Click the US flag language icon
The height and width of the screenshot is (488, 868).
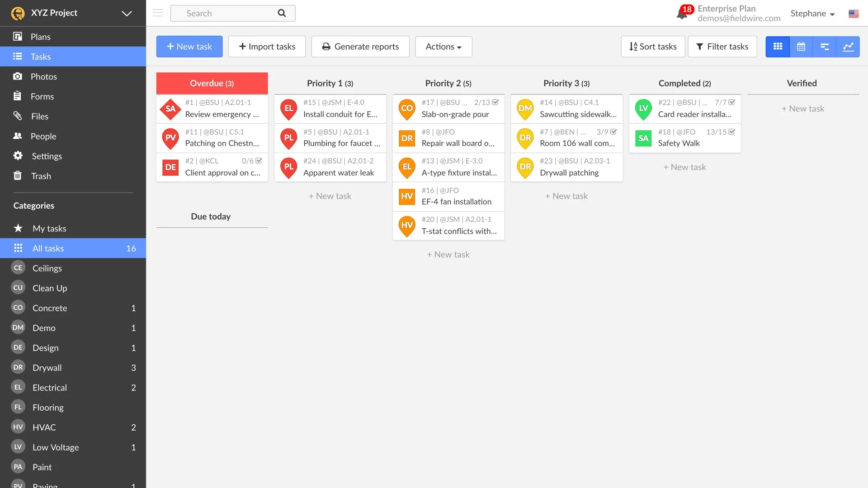click(854, 14)
